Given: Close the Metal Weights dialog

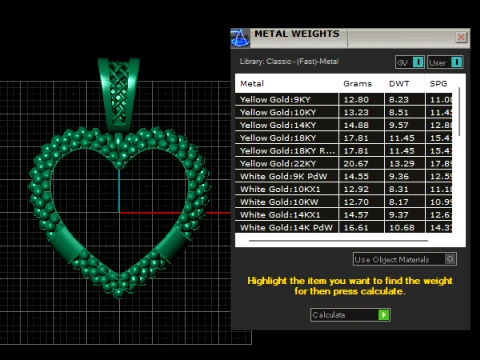Looking at the screenshot, I should pyautogui.click(x=461, y=37).
